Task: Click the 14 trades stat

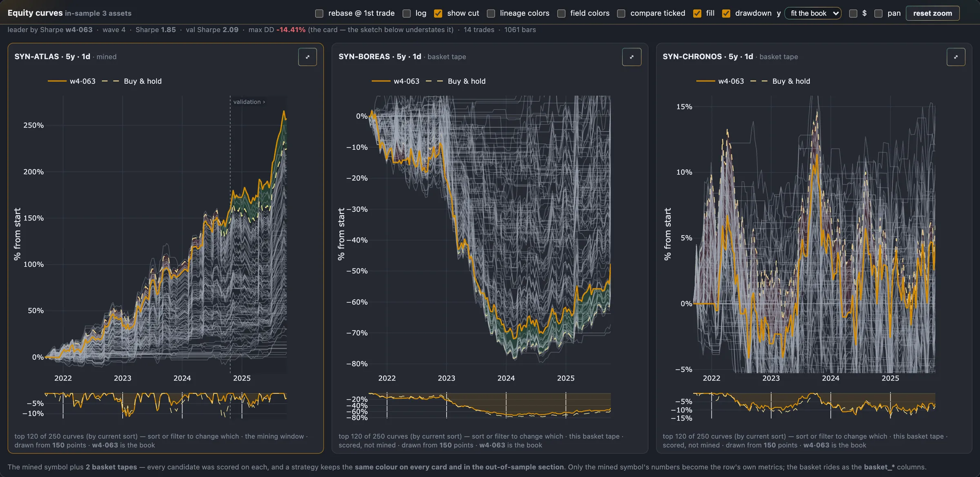Action: click(x=479, y=30)
